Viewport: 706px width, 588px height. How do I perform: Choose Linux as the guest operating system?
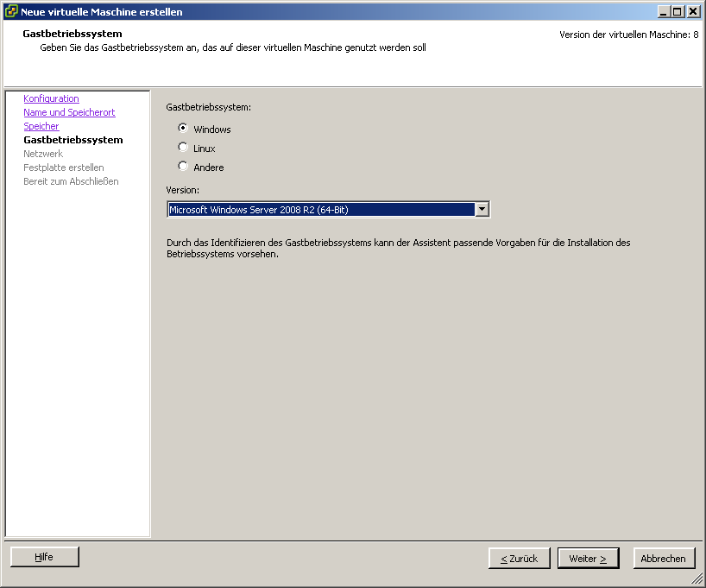(183, 148)
